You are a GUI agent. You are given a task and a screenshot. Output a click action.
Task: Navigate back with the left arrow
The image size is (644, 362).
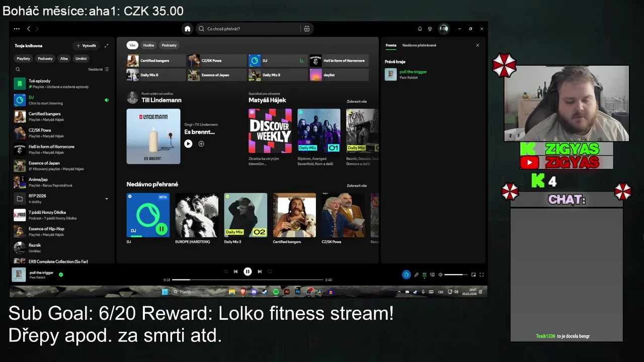29,29
